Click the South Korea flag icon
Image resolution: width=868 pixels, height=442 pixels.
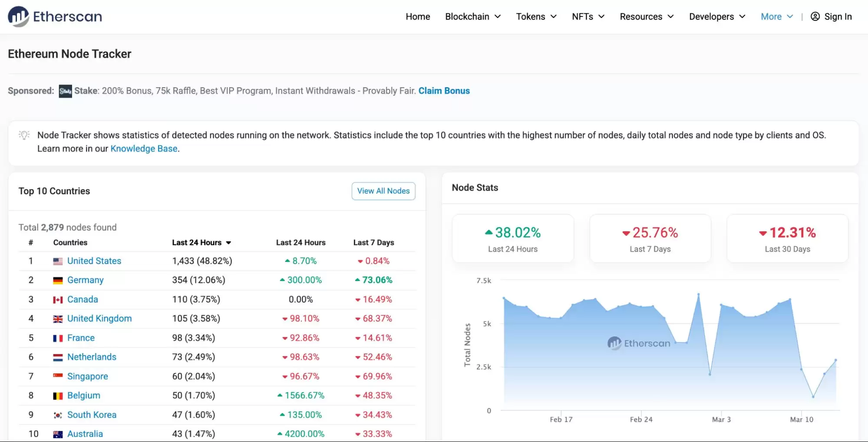(58, 415)
